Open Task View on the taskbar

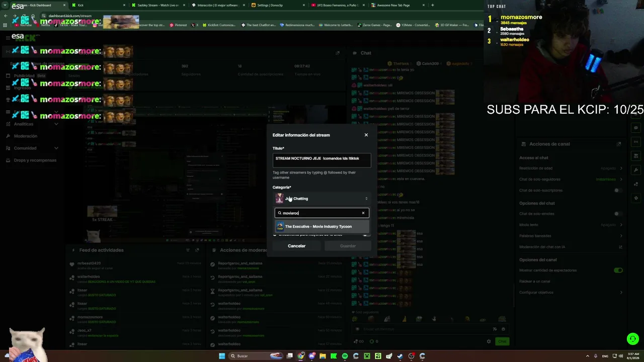coord(290,356)
